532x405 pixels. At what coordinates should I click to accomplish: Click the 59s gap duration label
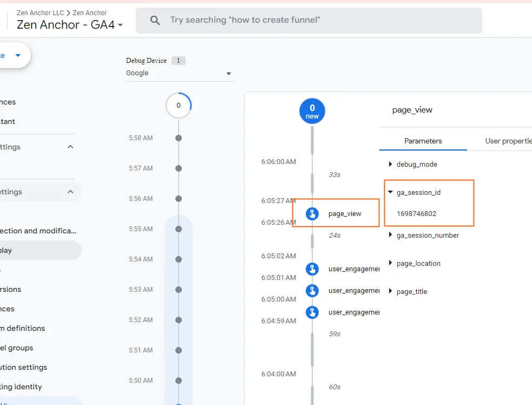(334, 334)
